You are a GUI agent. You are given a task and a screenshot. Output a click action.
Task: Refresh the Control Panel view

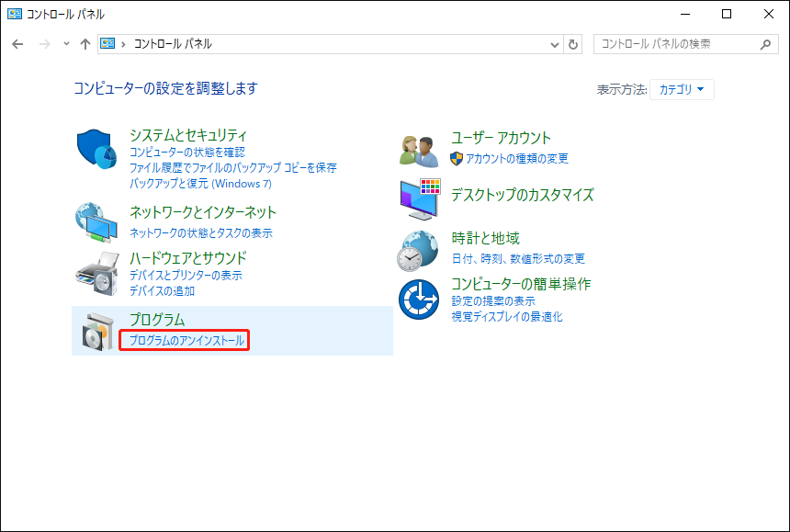pos(573,44)
